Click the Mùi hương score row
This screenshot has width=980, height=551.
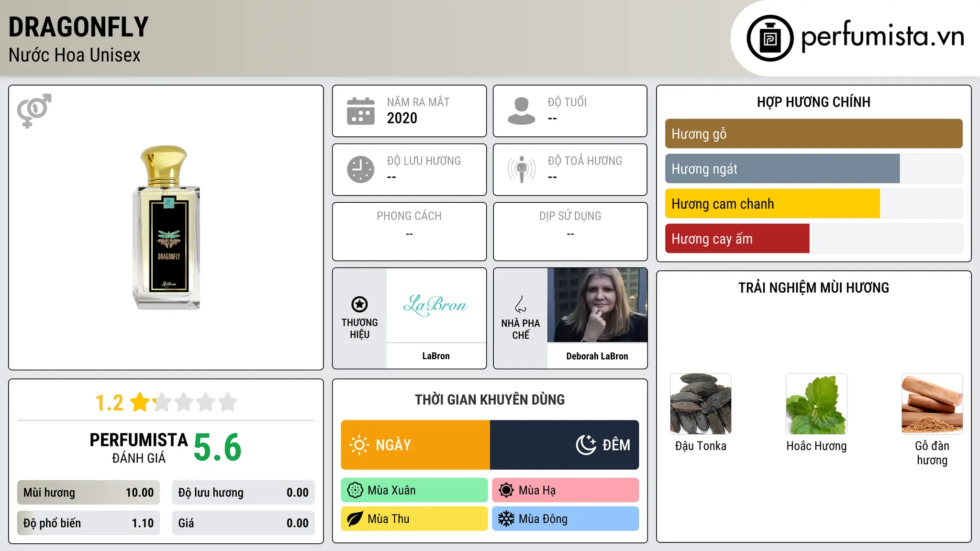pos(89,493)
